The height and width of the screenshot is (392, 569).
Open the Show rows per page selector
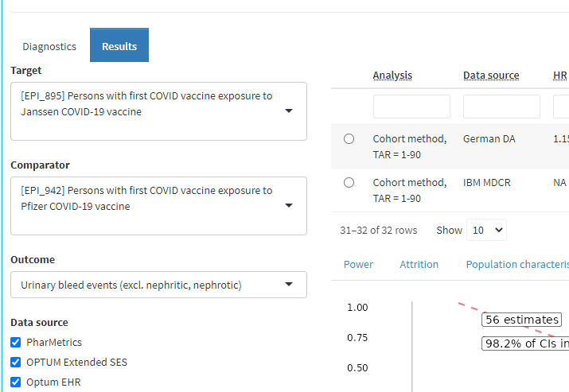coord(486,230)
